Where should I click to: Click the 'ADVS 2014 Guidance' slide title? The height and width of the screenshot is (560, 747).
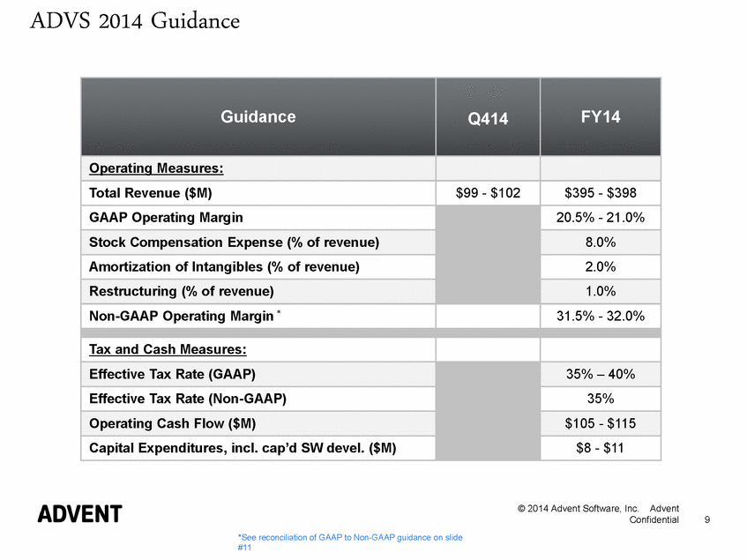[135, 21]
